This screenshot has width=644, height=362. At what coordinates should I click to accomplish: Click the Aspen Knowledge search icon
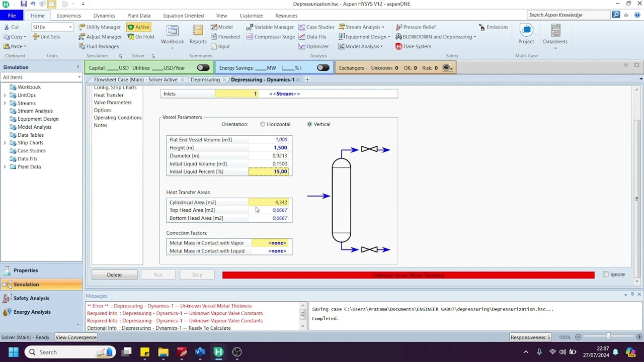pyautogui.click(x=616, y=15)
